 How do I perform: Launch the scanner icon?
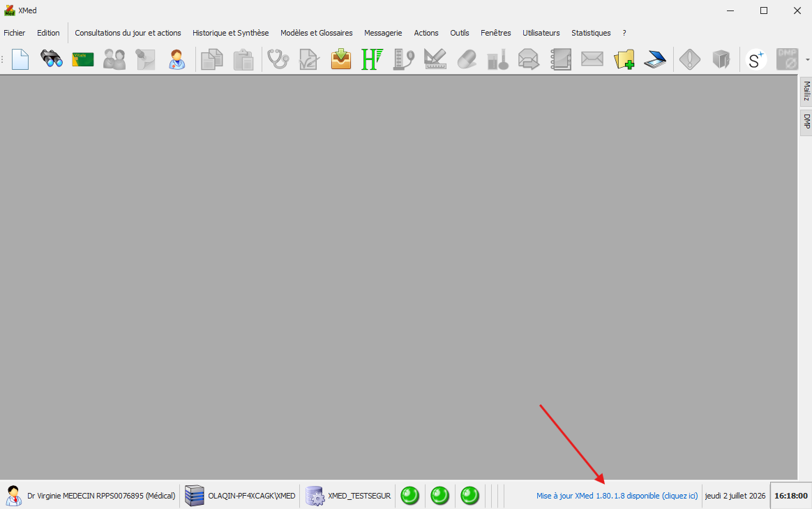click(655, 59)
